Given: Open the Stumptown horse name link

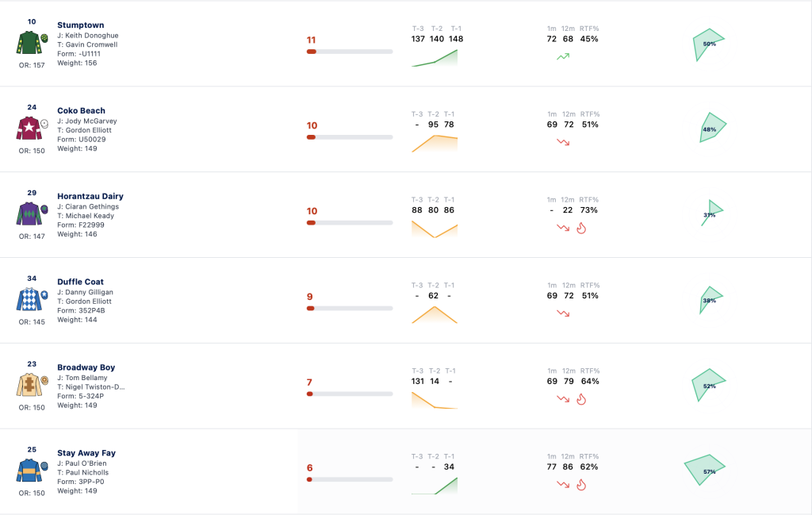Looking at the screenshot, I should 80,25.
